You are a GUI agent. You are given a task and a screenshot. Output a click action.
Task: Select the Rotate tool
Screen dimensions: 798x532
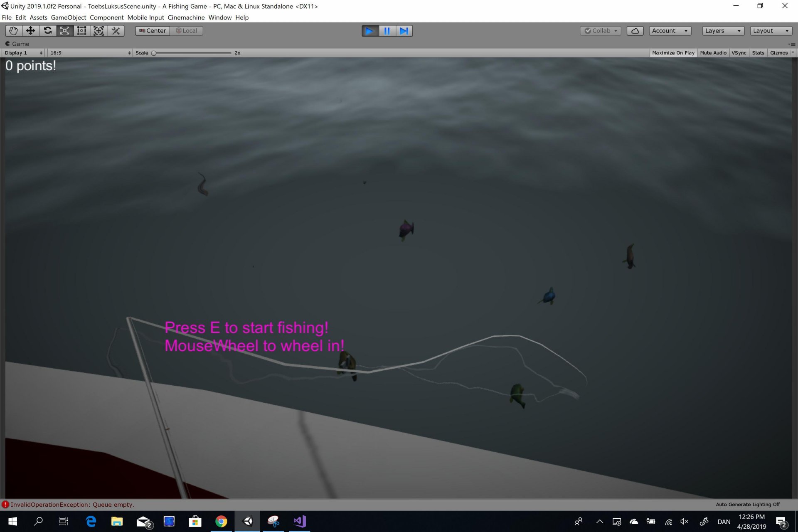click(48, 31)
